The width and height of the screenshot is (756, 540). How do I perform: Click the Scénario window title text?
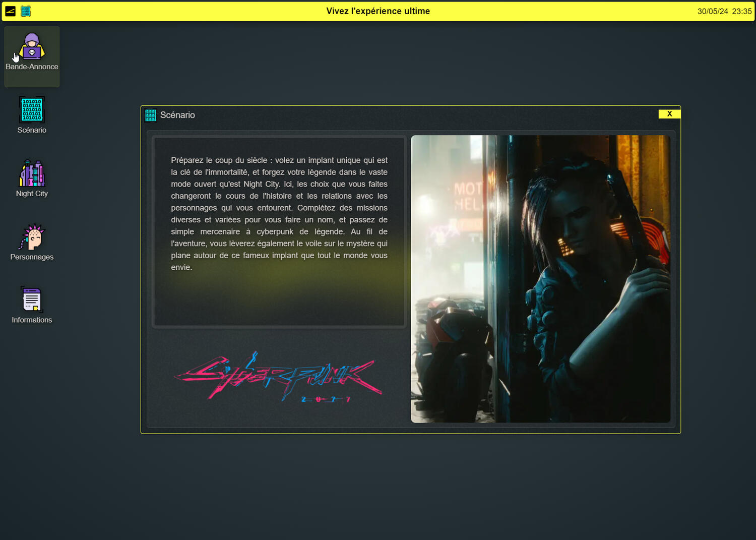pyautogui.click(x=177, y=115)
